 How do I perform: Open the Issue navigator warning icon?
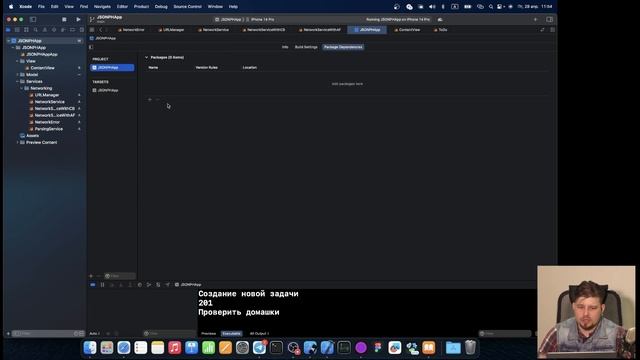pyautogui.click(x=44, y=30)
